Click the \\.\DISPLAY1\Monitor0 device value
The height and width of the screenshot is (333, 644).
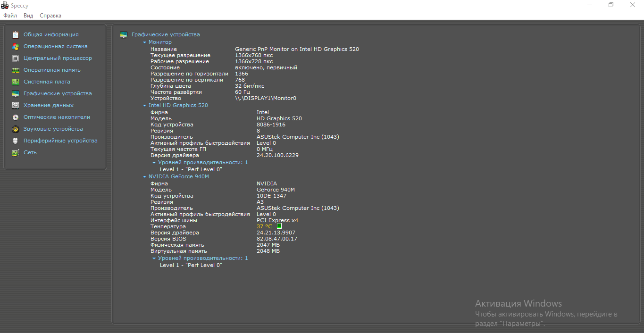click(x=266, y=98)
